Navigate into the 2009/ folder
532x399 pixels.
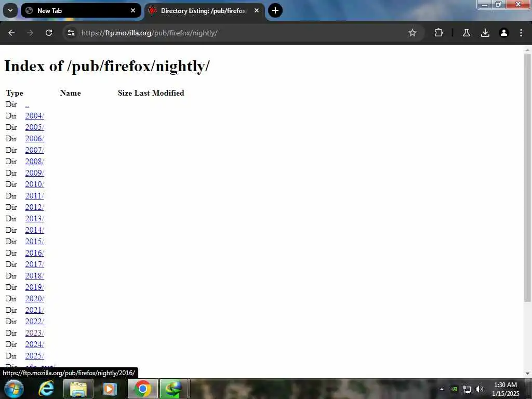[x=35, y=173]
